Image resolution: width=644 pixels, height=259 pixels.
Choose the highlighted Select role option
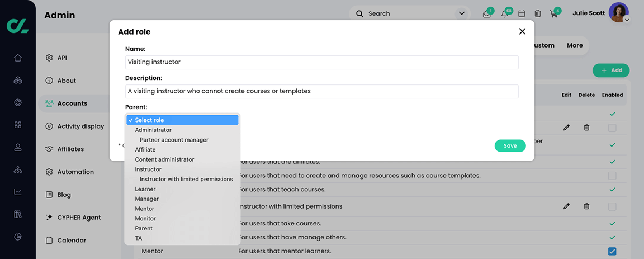click(x=182, y=120)
